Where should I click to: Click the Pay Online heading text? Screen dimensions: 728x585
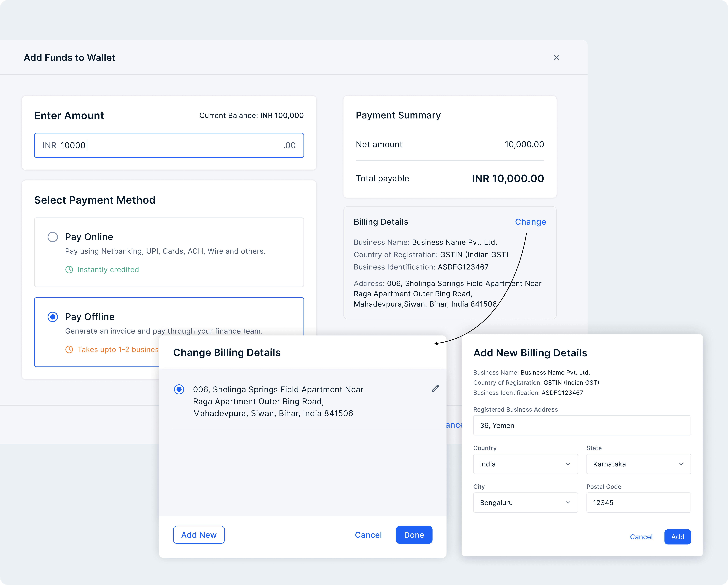pyautogui.click(x=89, y=237)
